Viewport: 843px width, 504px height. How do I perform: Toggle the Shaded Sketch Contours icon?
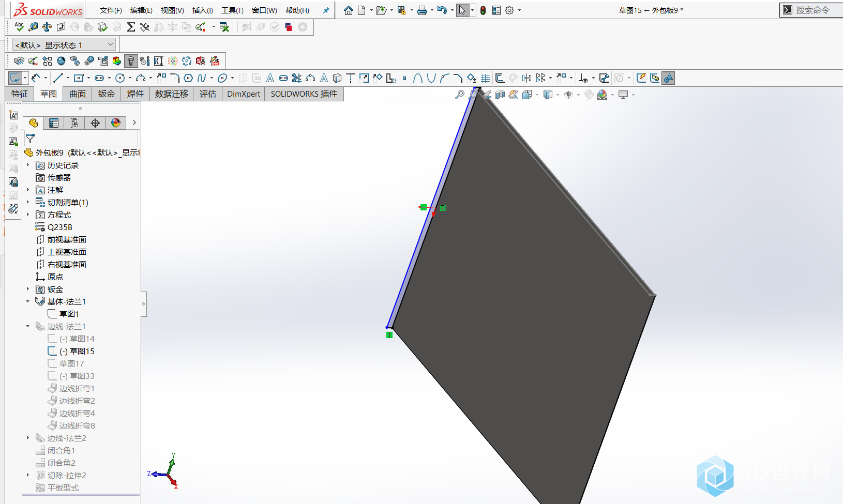pyautogui.click(x=668, y=78)
